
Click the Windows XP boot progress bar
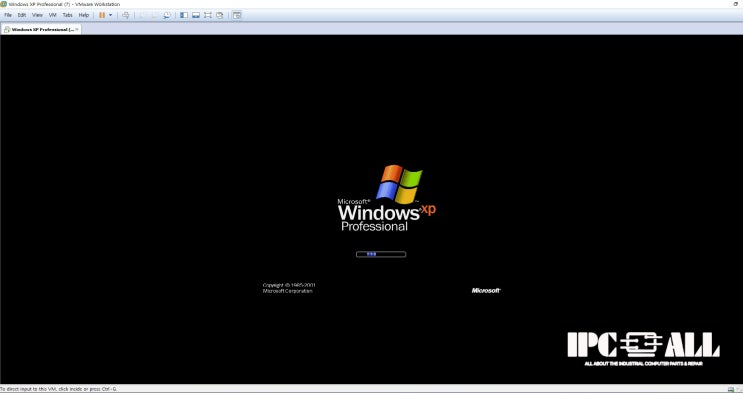tap(381, 254)
